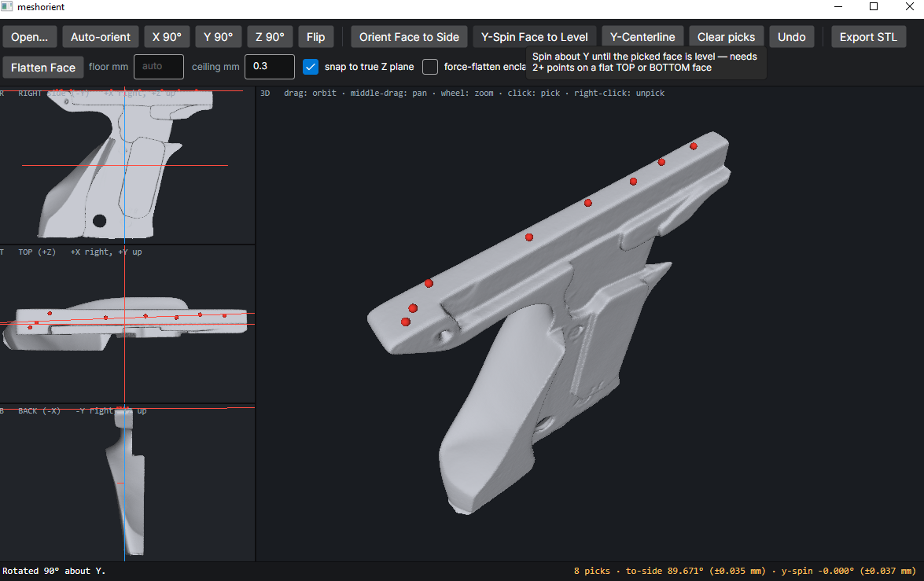Enable the force-flatten checkbox

click(430, 67)
